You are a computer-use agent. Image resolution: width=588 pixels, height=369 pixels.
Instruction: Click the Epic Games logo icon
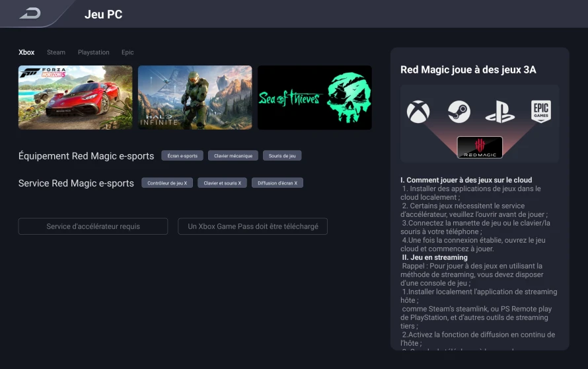540,111
